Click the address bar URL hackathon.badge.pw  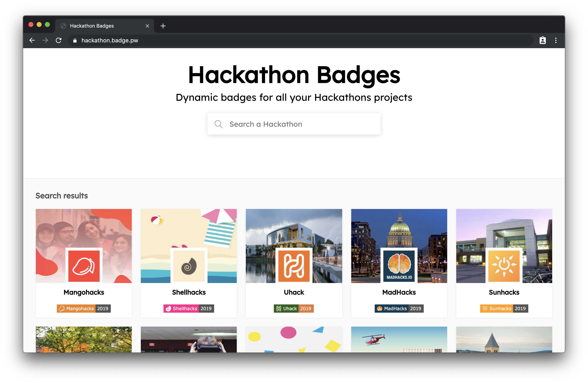pos(110,40)
